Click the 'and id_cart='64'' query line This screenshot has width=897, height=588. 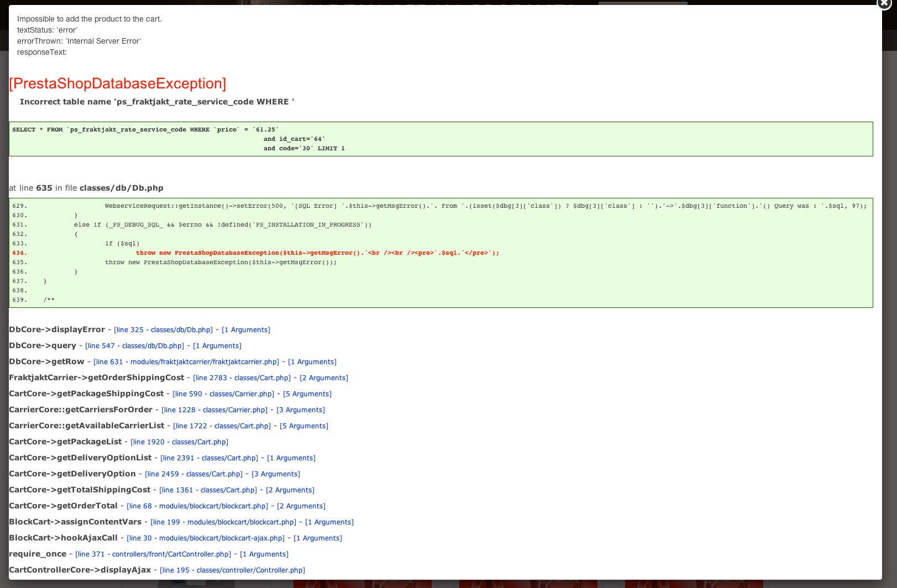(x=294, y=139)
